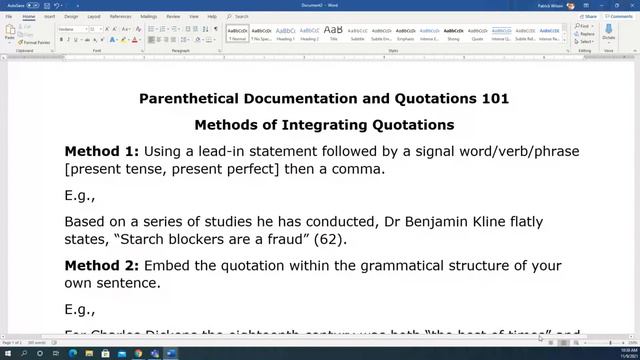Increase paragraph indent

coord(196,29)
